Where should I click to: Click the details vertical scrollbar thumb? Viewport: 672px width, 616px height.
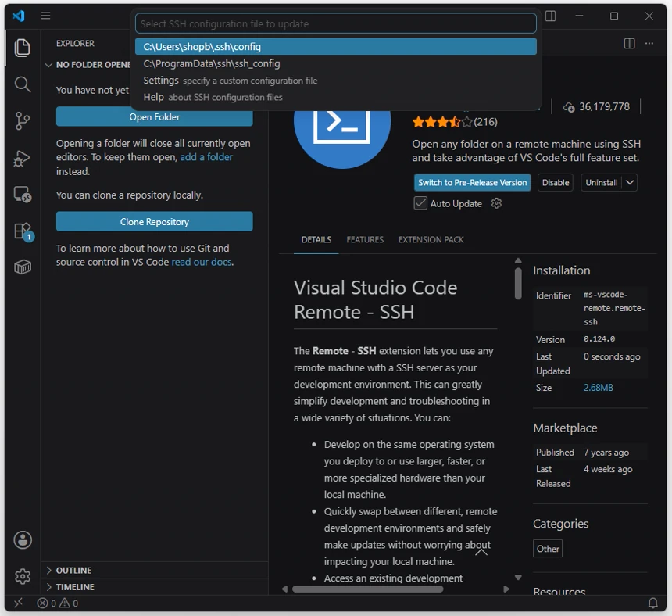tap(518, 283)
